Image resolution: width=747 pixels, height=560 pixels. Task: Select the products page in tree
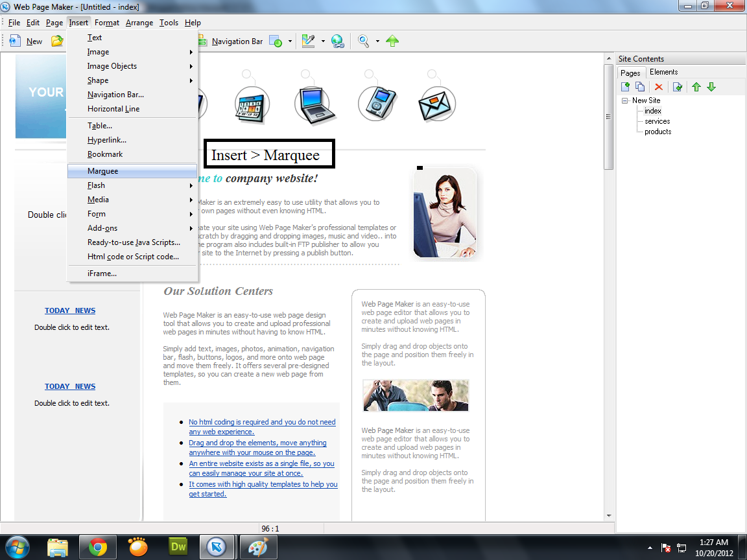click(x=658, y=132)
